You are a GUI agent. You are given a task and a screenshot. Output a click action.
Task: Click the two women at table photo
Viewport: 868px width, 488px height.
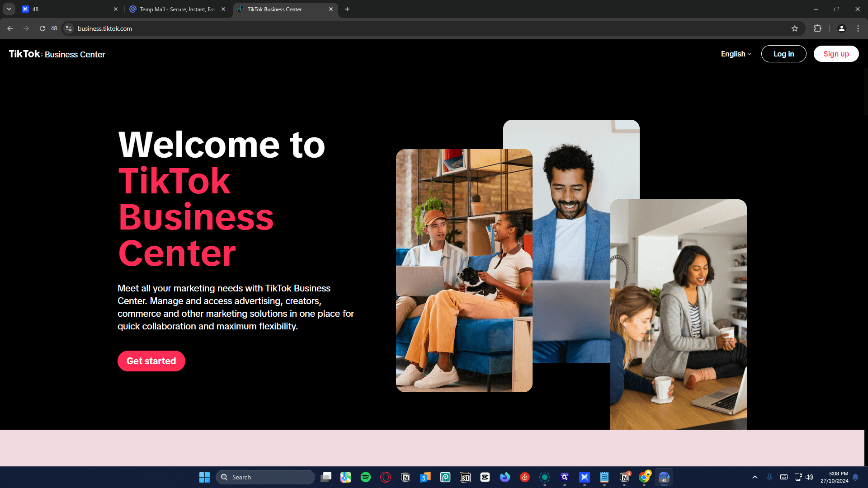click(679, 314)
